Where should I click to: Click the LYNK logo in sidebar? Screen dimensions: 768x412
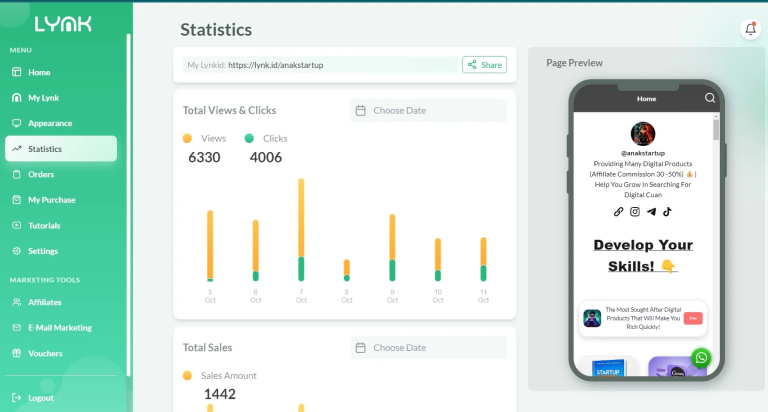[x=63, y=24]
